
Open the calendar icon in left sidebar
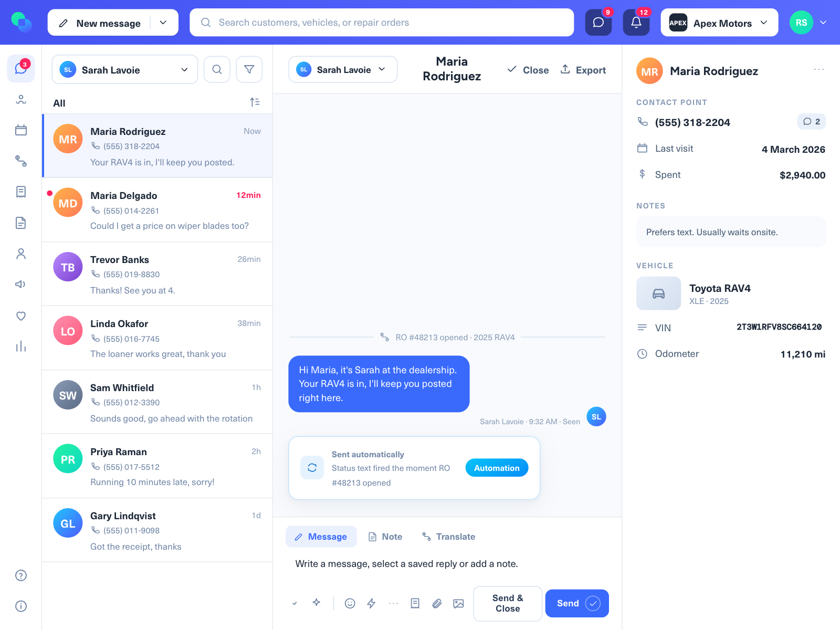tap(21, 130)
